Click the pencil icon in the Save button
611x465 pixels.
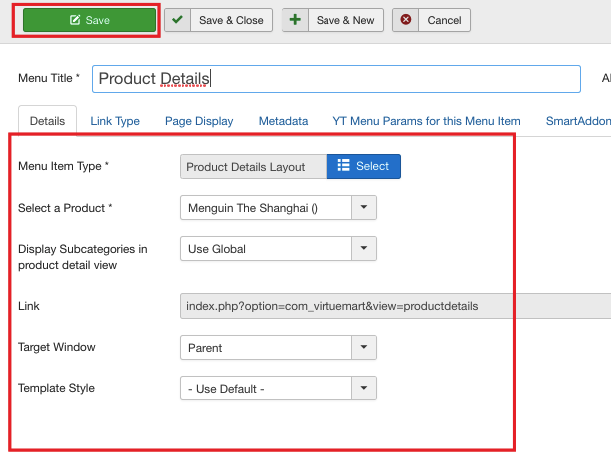tap(75, 20)
